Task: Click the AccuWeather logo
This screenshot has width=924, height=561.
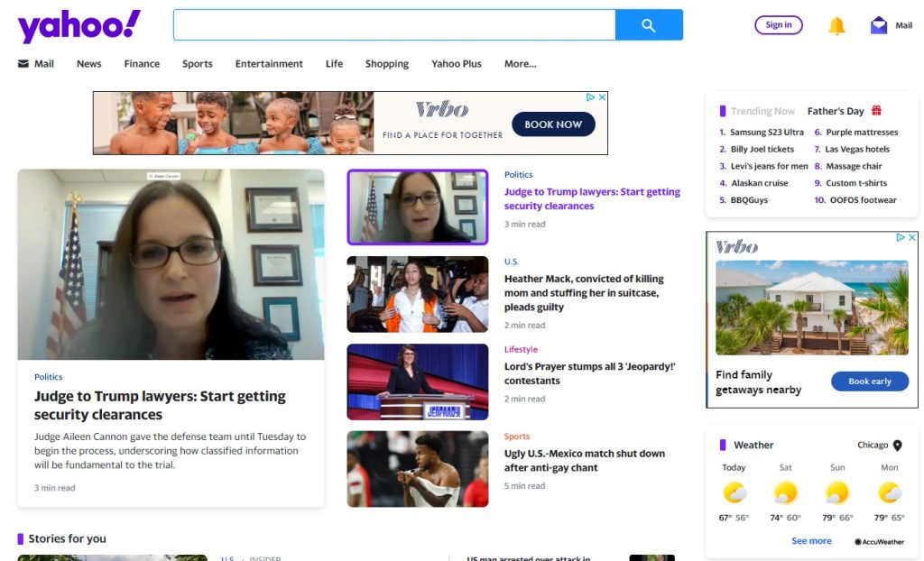Action: tap(880, 540)
